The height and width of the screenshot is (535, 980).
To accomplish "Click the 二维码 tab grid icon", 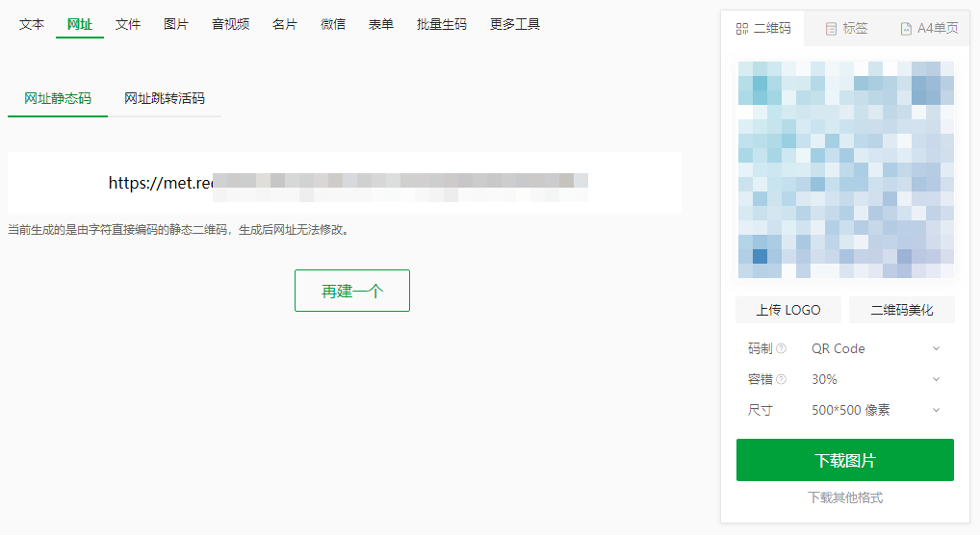I will [742, 29].
